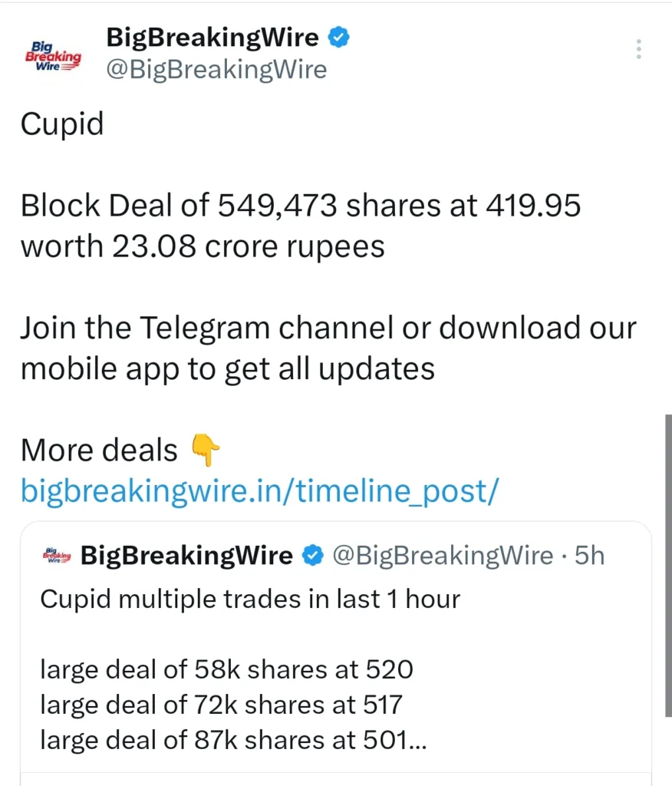This screenshot has height=786, width=672.
Task: Click the verified badge in the quoted tweet
Action: (314, 555)
